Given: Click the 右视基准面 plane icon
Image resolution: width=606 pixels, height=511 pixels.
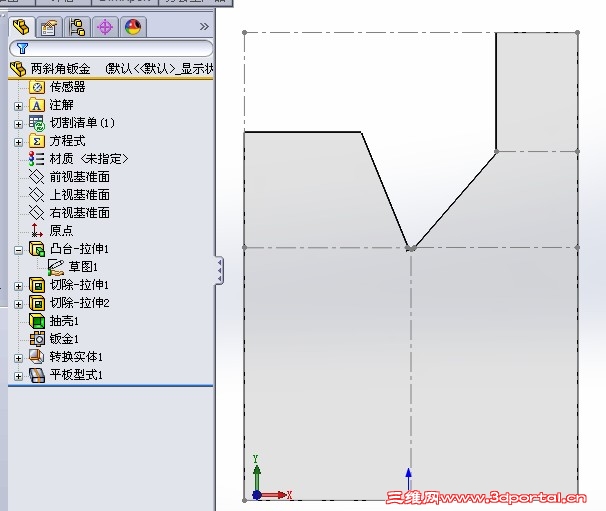Looking at the screenshot, I should 37,213.
